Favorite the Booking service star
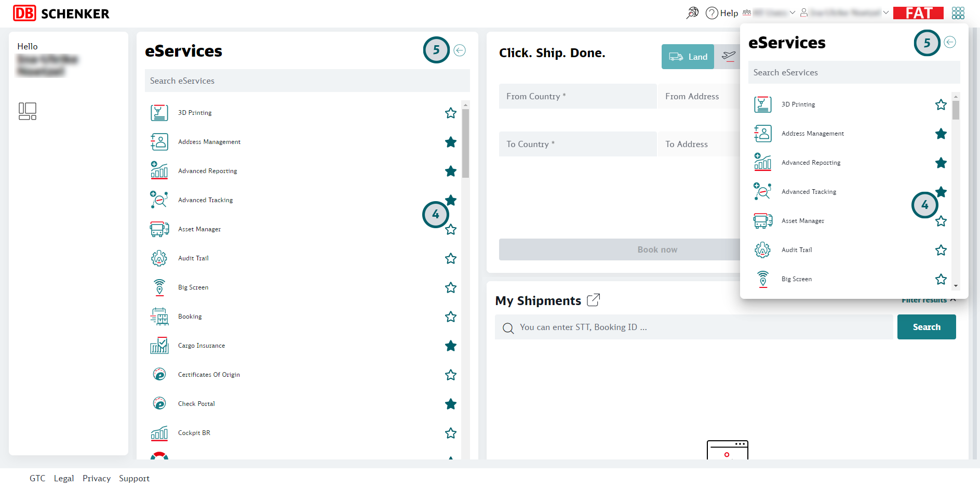 450,317
